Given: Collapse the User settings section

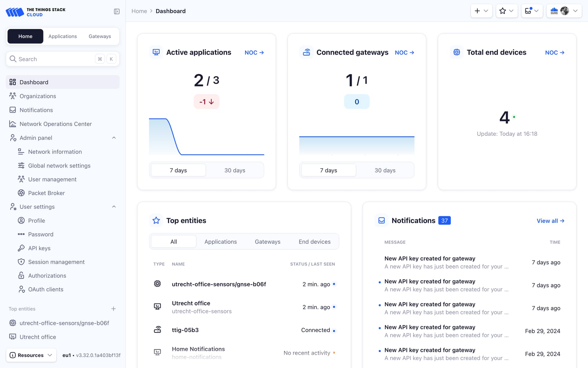Looking at the screenshot, I should tap(114, 206).
